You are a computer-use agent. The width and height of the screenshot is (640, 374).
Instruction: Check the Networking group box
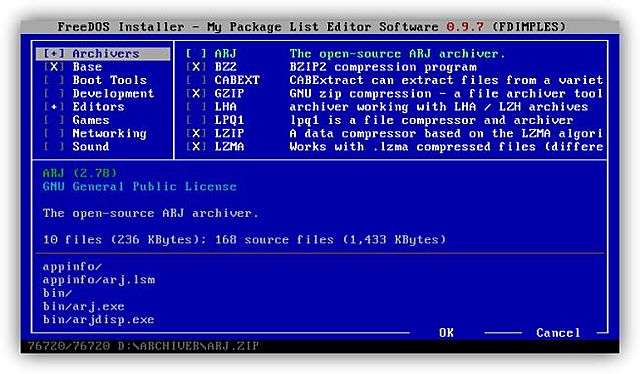54,134
